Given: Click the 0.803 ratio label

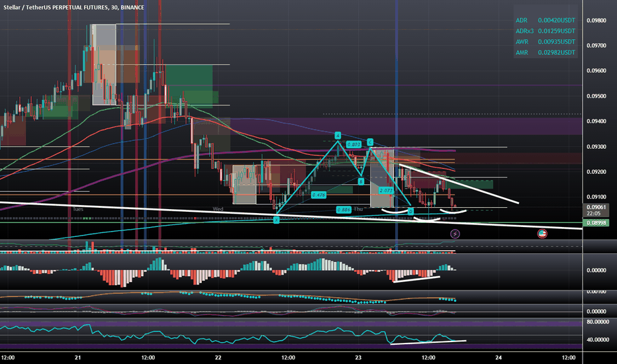Looking at the screenshot, I should click(354, 144).
